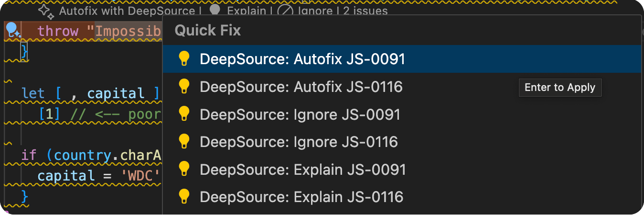Click the 'Enter to Apply' tooltip
This screenshot has width=644, height=215.
(560, 88)
